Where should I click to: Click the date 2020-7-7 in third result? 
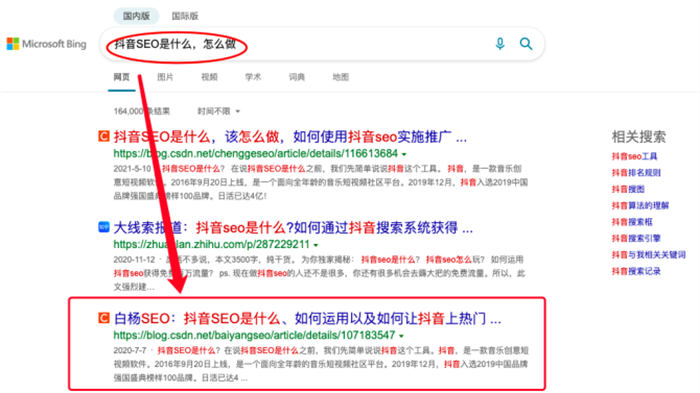[130, 350]
